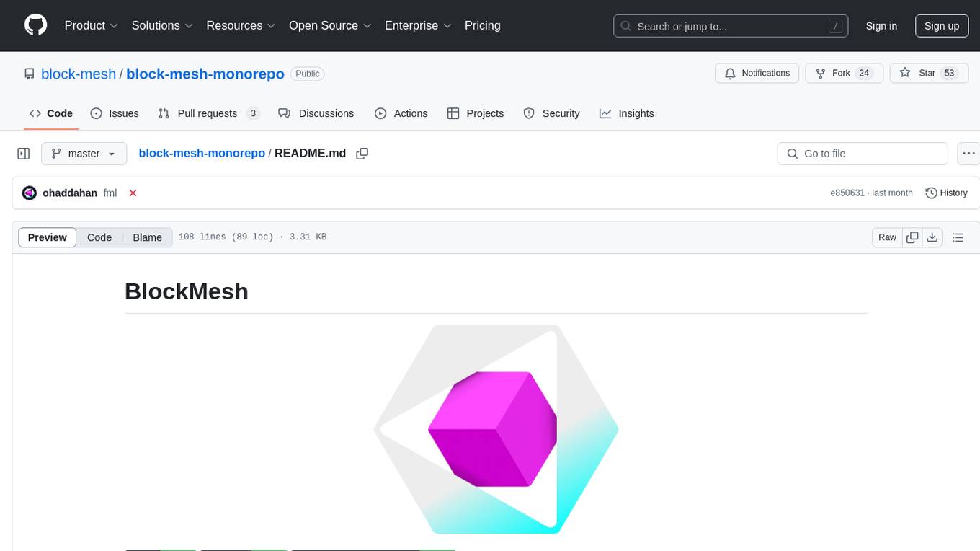The image size is (980, 551).
Task: Expand the Open Source menu
Action: click(x=330, y=25)
